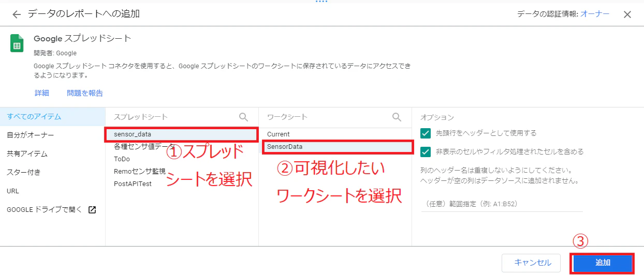Image resolution: width=644 pixels, height=276 pixels.
Task: Select スター付き filter
Action: tap(52, 172)
